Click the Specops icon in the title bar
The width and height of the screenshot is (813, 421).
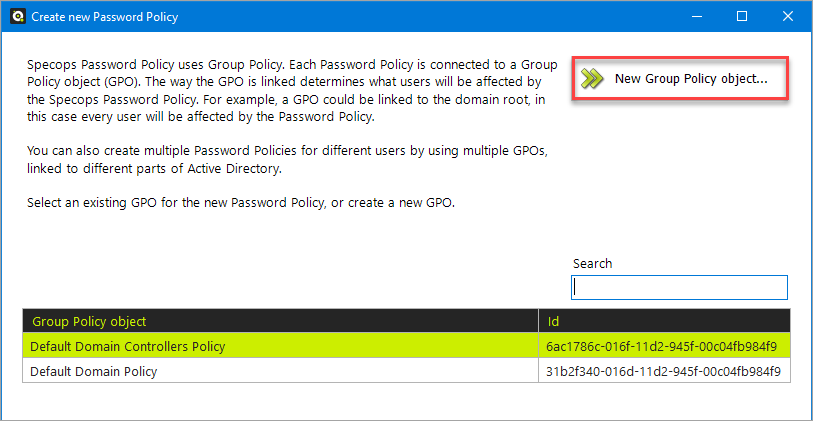click(x=18, y=17)
